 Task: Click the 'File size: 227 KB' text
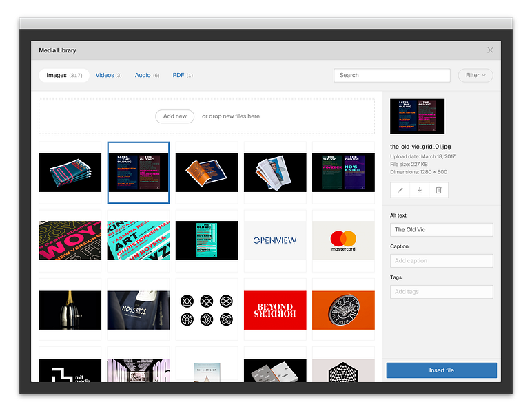point(409,165)
